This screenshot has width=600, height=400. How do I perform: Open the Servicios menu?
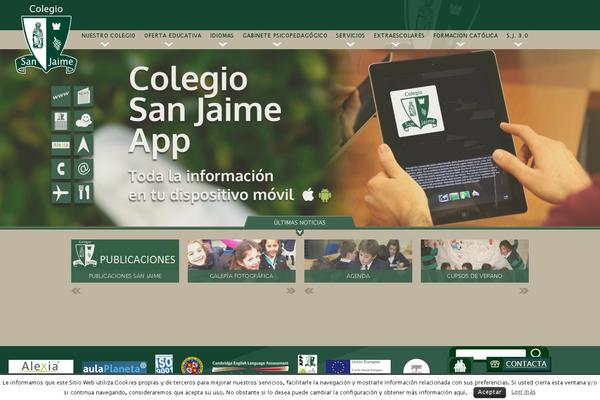coord(350,35)
